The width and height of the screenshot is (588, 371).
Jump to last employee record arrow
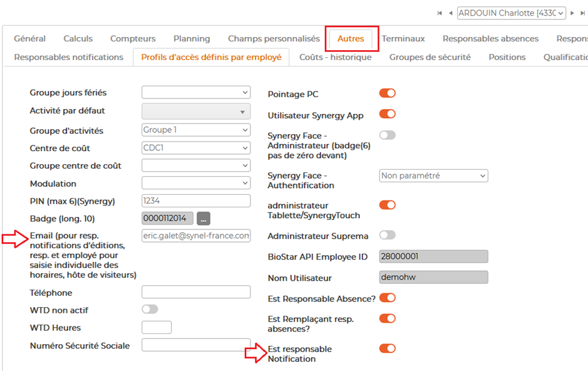click(582, 13)
